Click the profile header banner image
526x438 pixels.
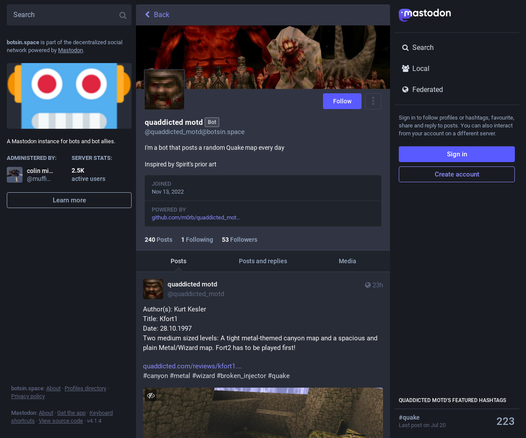[x=263, y=57]
